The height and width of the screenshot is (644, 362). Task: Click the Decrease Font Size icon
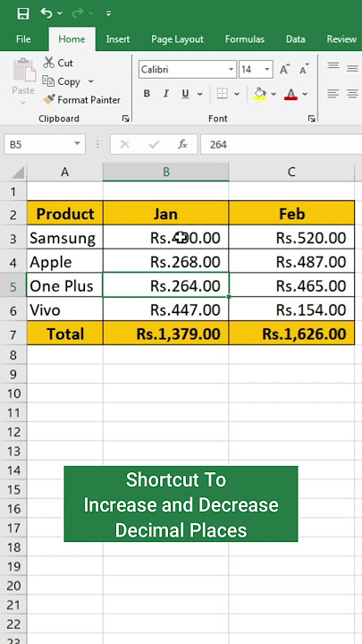(x=304, y=70)
